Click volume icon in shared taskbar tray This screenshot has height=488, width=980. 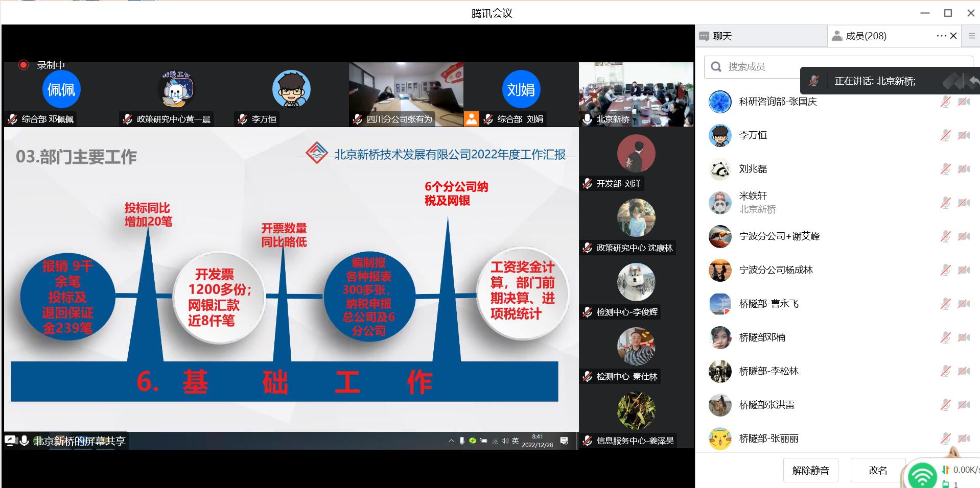click(x=505, y=441)
